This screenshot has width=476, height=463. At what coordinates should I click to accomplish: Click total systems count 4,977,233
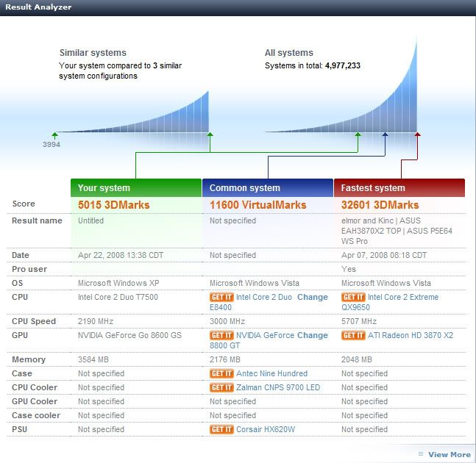[x=343, y=65]
